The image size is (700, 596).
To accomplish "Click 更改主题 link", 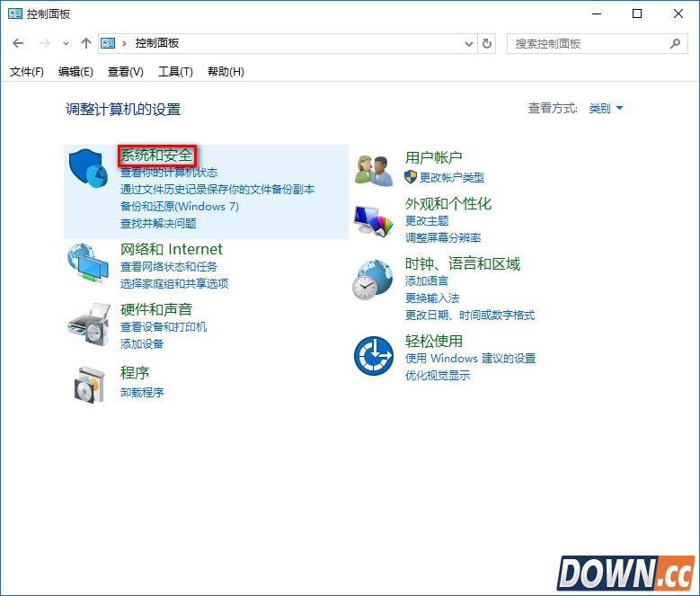I will pyautogui.click(x=427, y=220).
